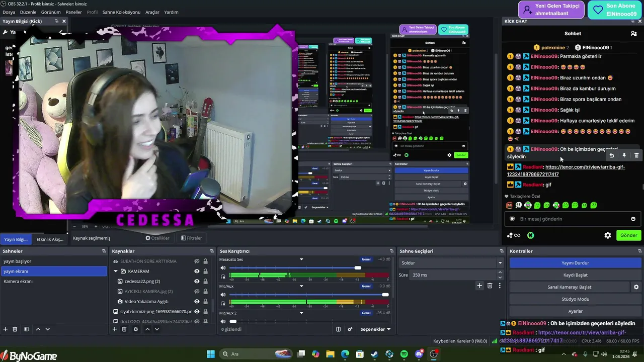Viewport: 644px width, 362px height.
Task: Start virtual camera with Sanal Kamerayı Başlat
Action: coord(570,287)
